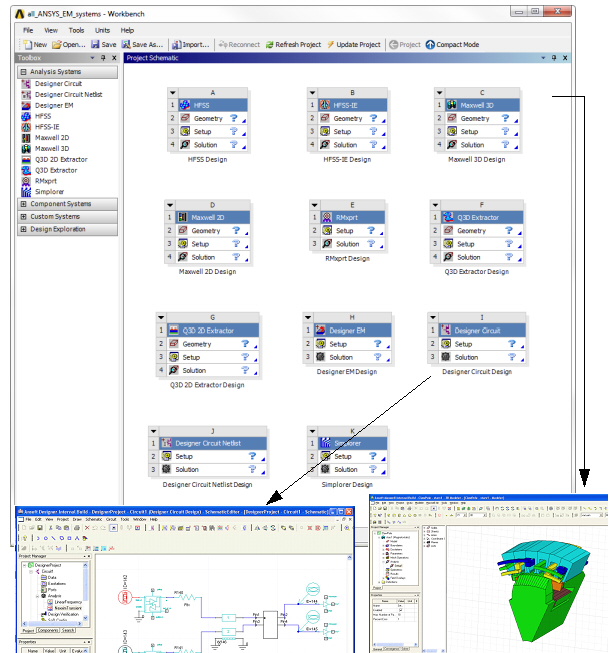
Task: Open dropdown arrow of system A
Action: (173, 92)
